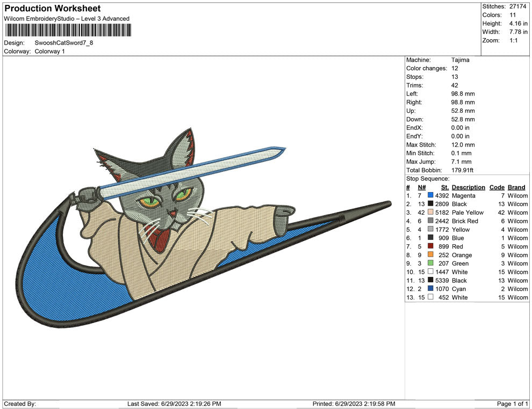Select the Zoom value 1:1

[513, 40]
